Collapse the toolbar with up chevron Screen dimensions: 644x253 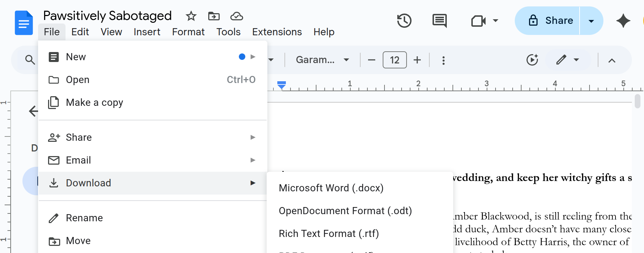tap(612, 60)
